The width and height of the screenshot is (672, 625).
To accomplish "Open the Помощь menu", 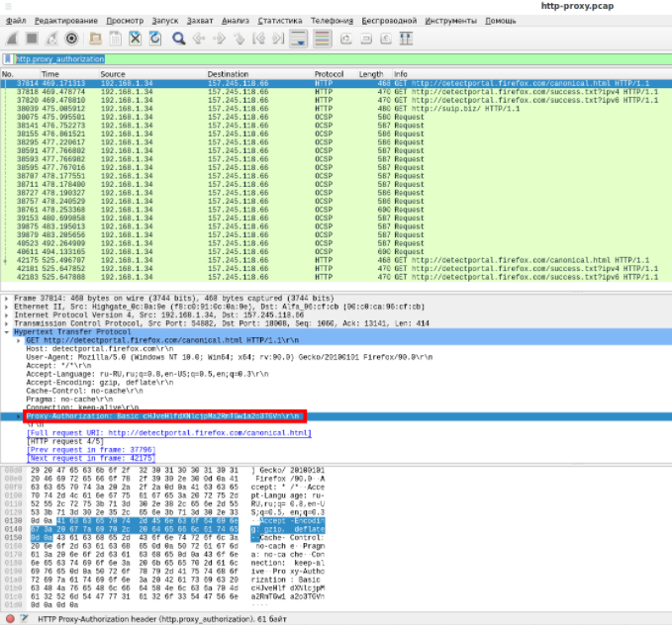I will click(x=500, y=21).
